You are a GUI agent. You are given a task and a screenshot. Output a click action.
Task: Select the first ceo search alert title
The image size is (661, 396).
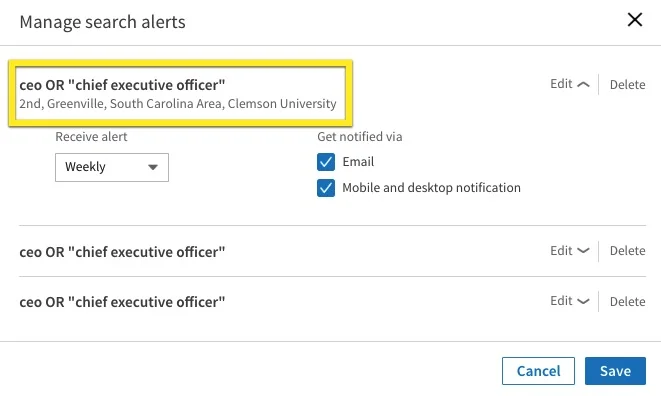click(x=122, y=85)
